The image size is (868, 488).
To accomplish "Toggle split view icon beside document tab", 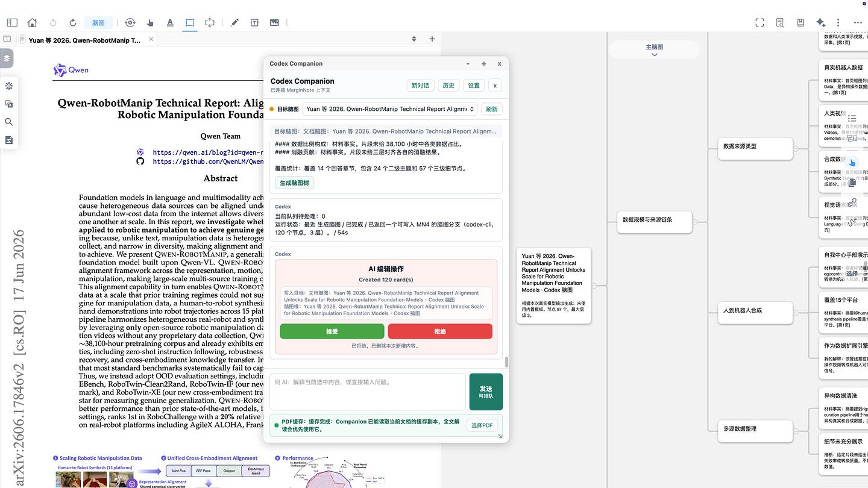I will click(x=7, y=39).
